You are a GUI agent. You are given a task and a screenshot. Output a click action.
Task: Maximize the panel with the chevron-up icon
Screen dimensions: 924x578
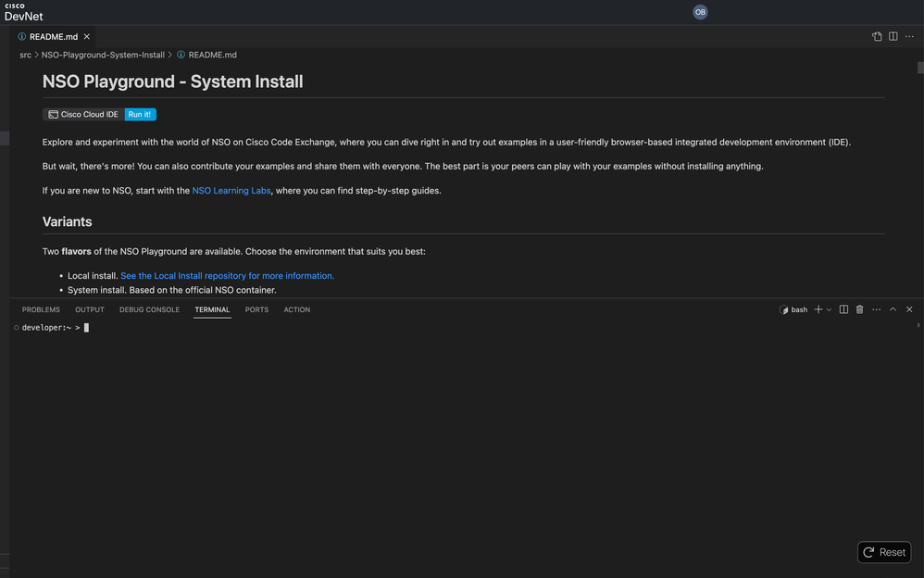pos(893,309)
